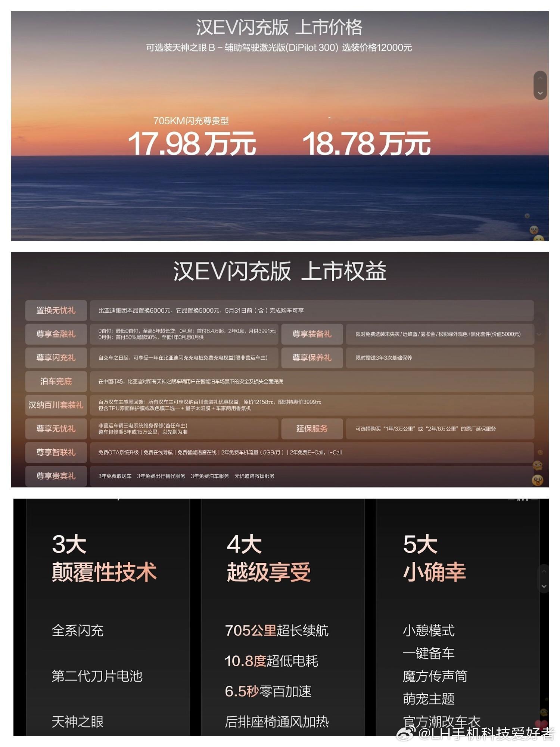Click the up chevron beside the 小确幸 column
560x747 pixels.
click(x=544, y=572)
